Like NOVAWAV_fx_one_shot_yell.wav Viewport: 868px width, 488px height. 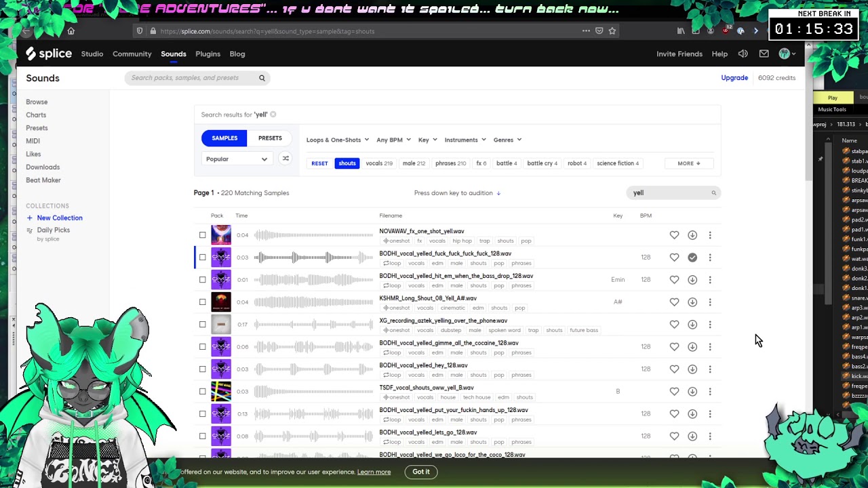click(x=674, y=235)
